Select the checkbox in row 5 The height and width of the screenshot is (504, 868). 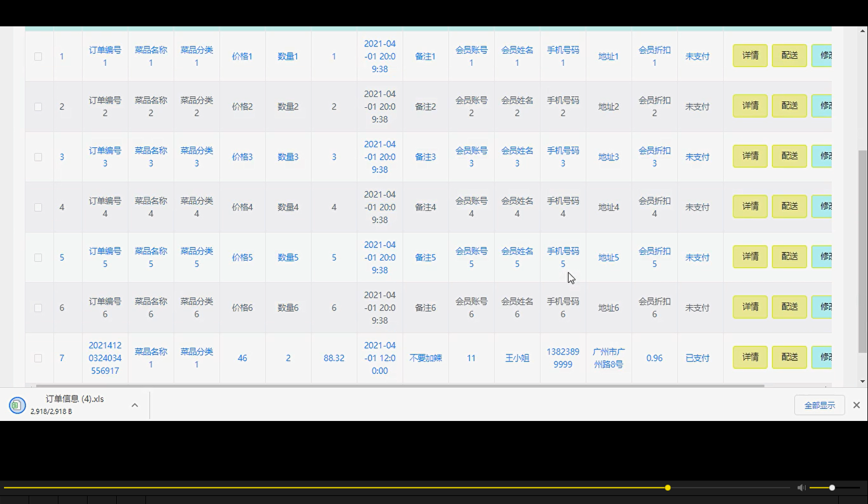pyautogui.click(x=38, y=257)
